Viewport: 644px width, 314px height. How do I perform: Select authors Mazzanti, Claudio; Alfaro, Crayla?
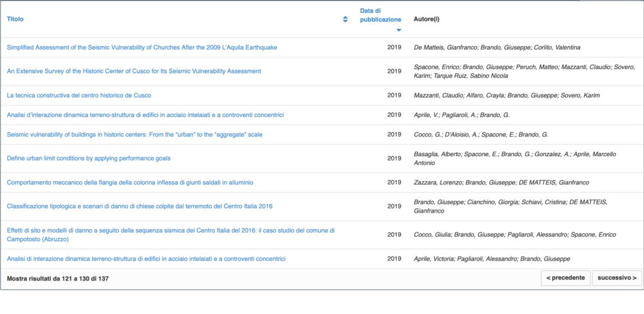(x=507, y=96)
